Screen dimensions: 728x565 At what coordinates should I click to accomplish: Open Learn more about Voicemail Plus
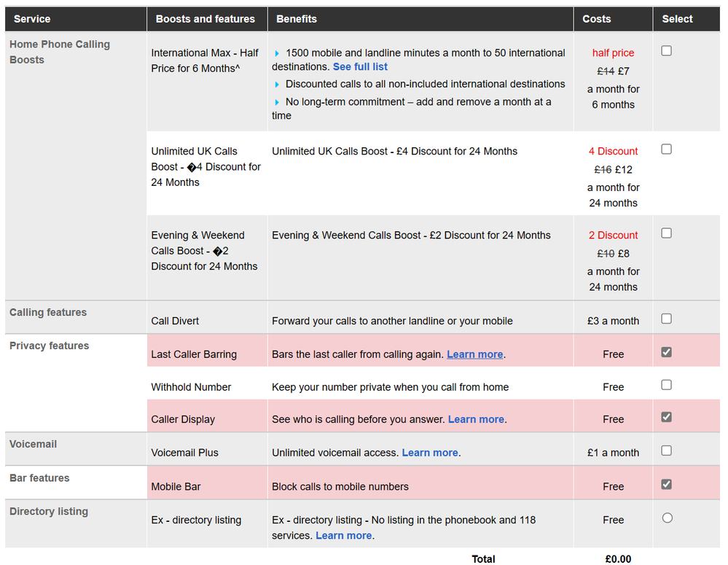[430, 453]
